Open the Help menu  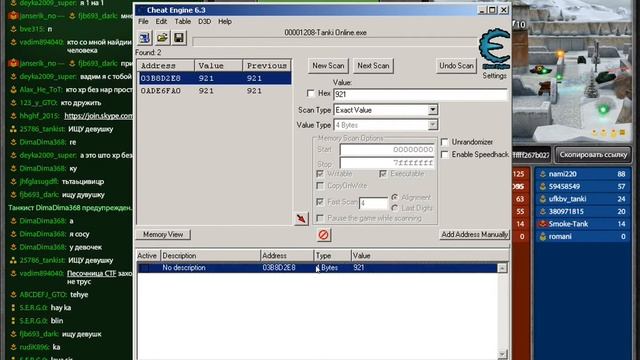pos(225,22)
